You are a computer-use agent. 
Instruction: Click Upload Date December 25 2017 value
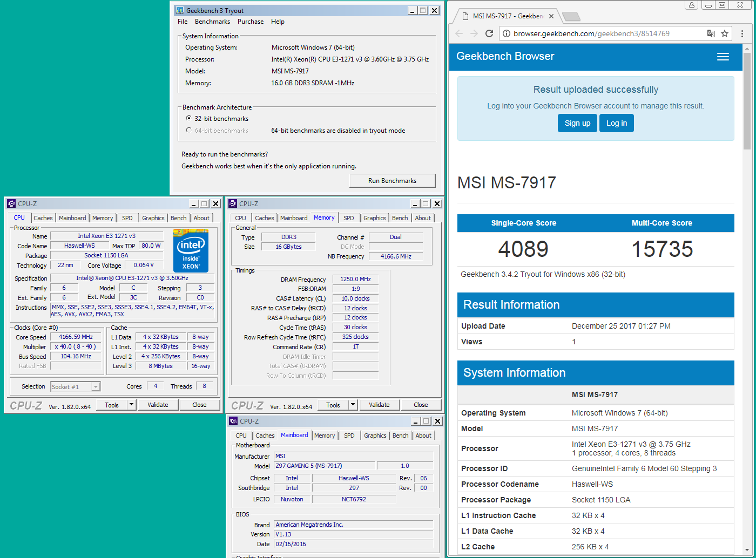[x=621, y=326]
